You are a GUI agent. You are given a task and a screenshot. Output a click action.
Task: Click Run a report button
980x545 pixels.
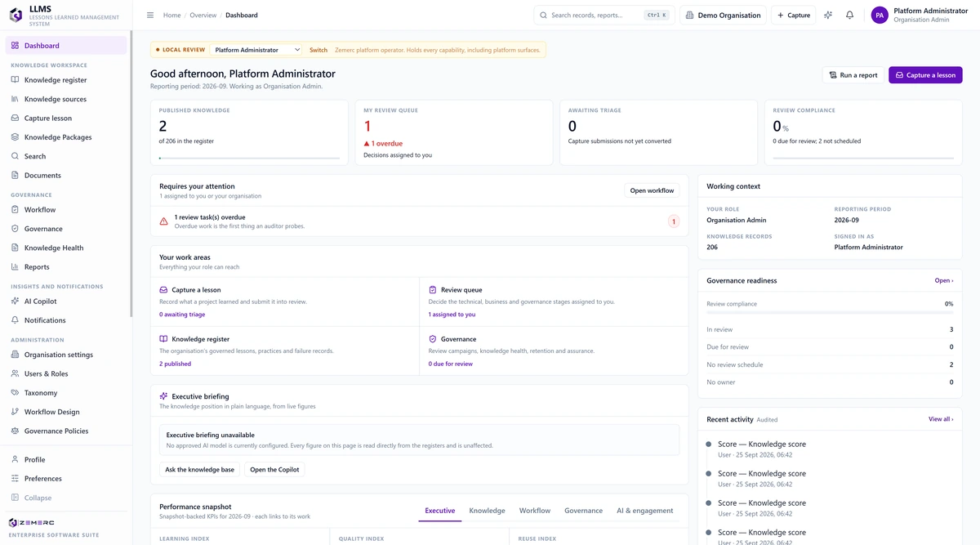click(853, 75)
